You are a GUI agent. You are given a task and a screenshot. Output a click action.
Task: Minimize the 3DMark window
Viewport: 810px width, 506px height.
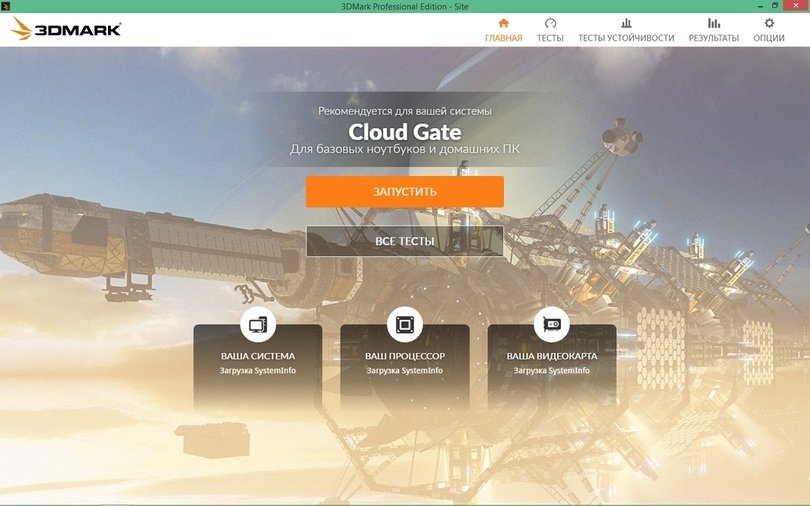pyautogui.click(x=761, y=6)
